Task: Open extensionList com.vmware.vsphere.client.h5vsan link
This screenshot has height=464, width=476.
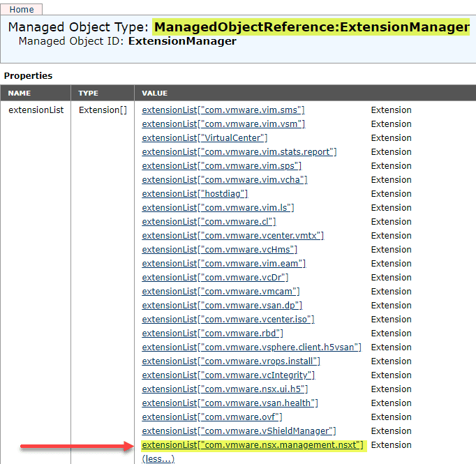Action: click(252, 347)
